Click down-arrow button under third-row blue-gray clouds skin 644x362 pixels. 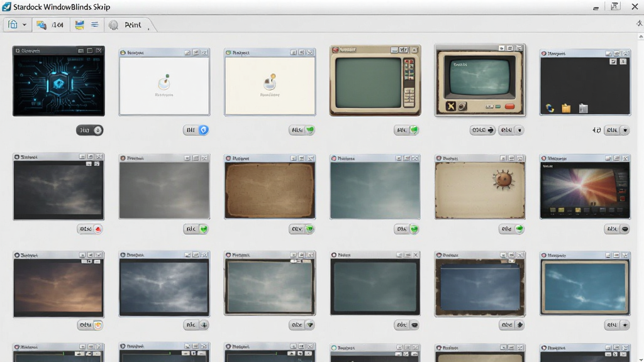tap(196, 325)
